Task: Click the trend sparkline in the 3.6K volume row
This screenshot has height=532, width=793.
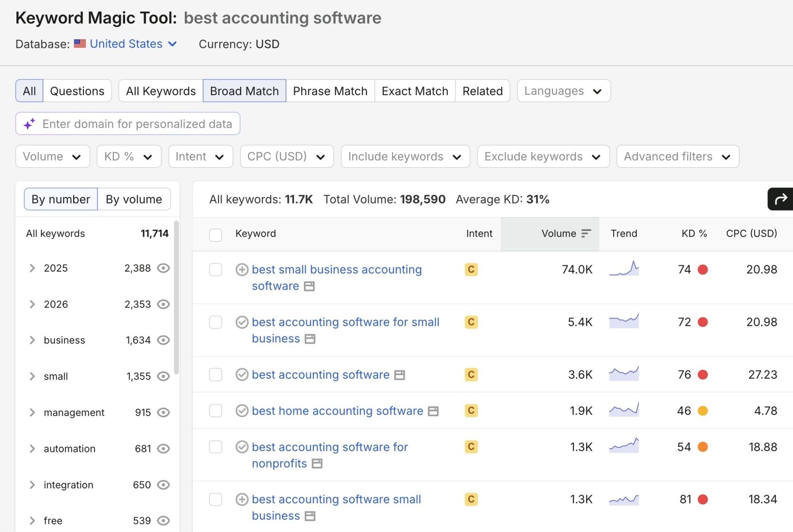Action: tap(624, 373)
